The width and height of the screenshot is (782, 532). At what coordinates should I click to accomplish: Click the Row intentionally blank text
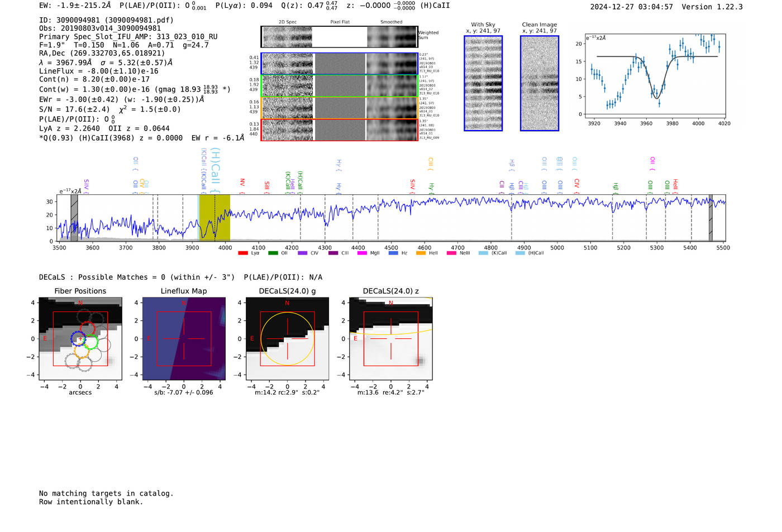tap(91, 502)
